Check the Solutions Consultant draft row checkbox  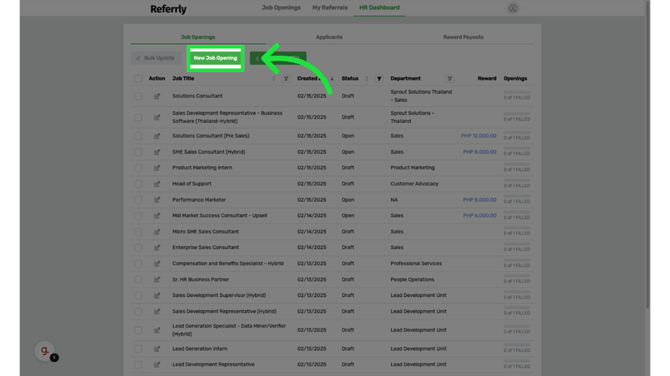[x=138, y=96]
